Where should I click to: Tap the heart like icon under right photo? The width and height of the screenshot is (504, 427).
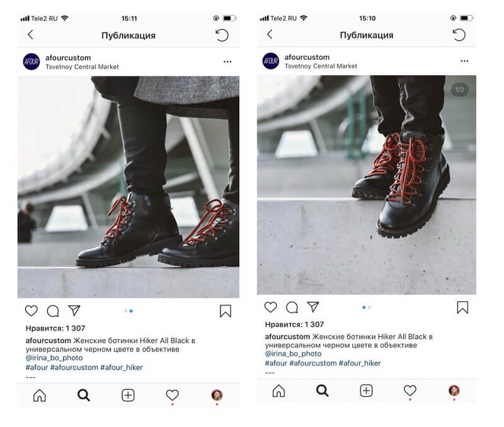pos(271,307)
